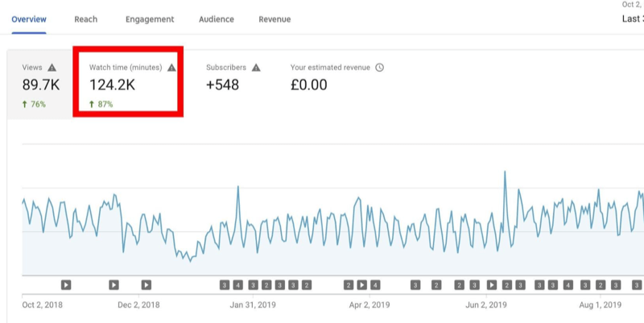644x323 pixels.
Task: Open the first video marker near Oct 2, 2018
Action: [x=66, y=284]
